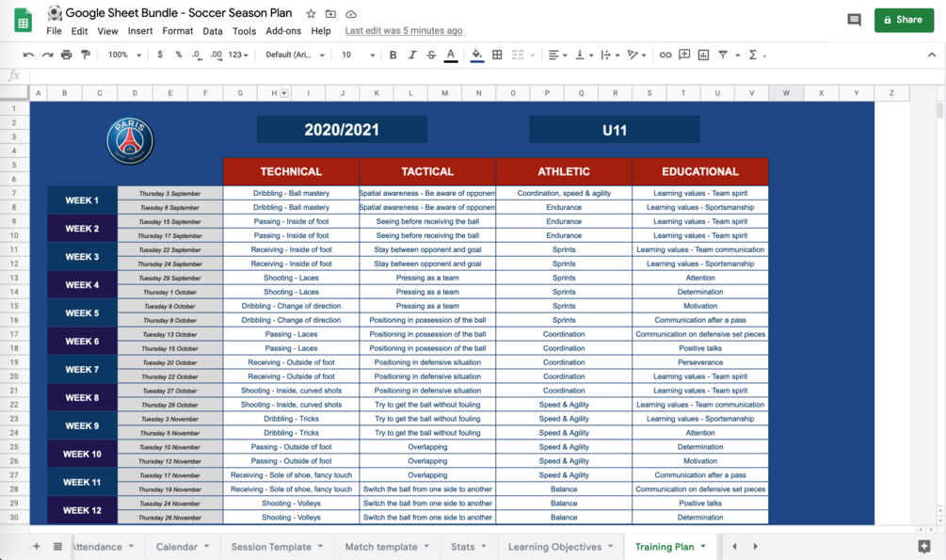
Task: Select the column W header
Action: 786,93
